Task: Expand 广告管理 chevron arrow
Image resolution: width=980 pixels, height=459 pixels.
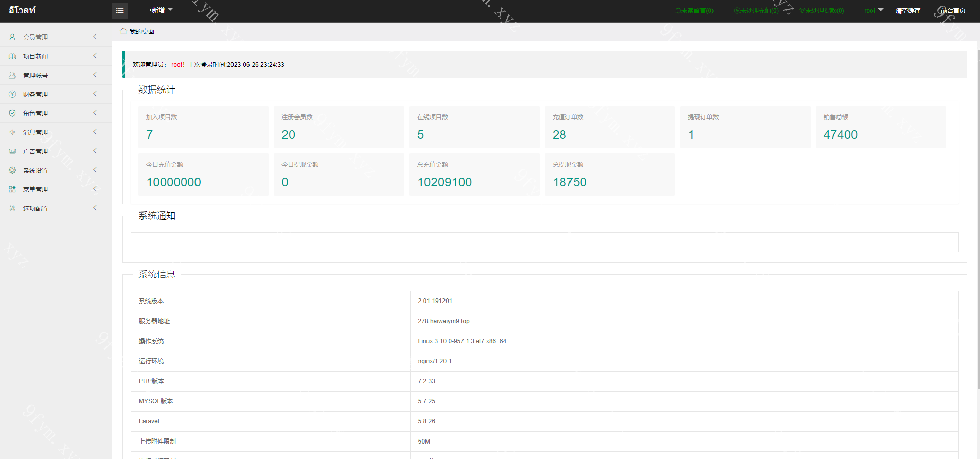Action: pyautogui.click(x=95, y=151)
